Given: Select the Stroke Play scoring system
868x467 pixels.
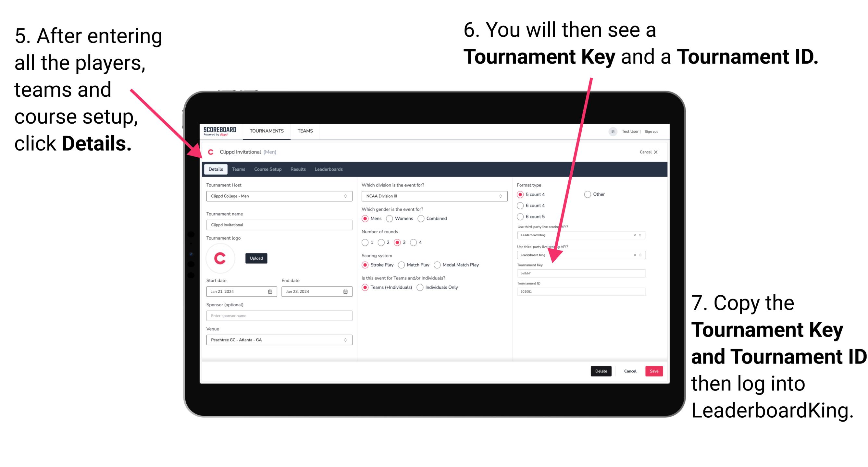Looking at the screenshot, I should [x=366, y=264].
